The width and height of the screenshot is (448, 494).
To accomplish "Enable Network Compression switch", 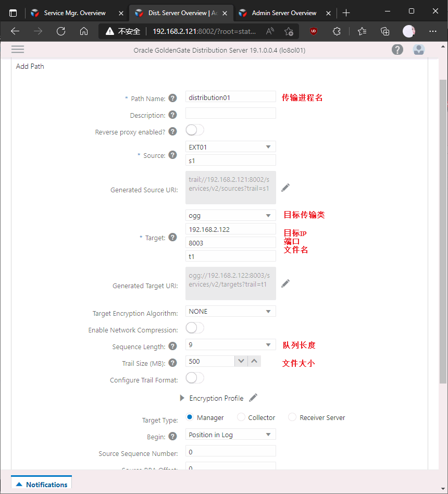I will 195,328.
